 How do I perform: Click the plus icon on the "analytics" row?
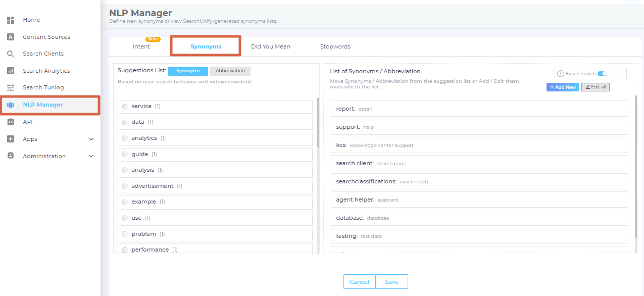(x=125, y=138)
